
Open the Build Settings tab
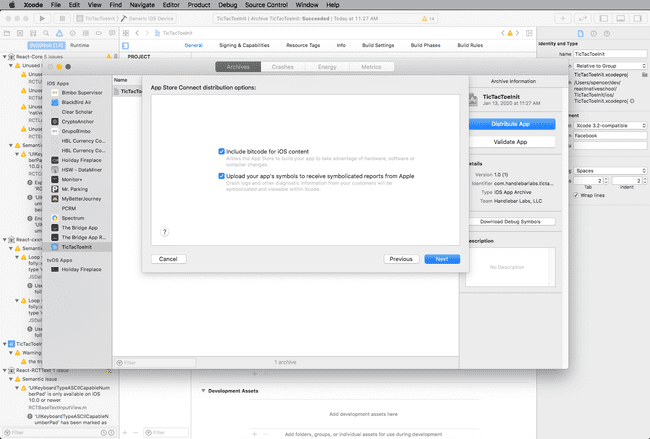tap(378, 45)
